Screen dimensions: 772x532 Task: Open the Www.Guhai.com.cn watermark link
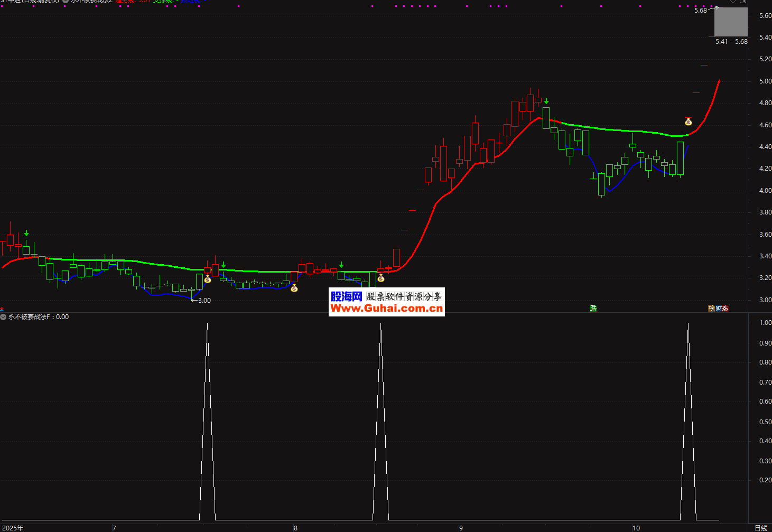[386, 309]
